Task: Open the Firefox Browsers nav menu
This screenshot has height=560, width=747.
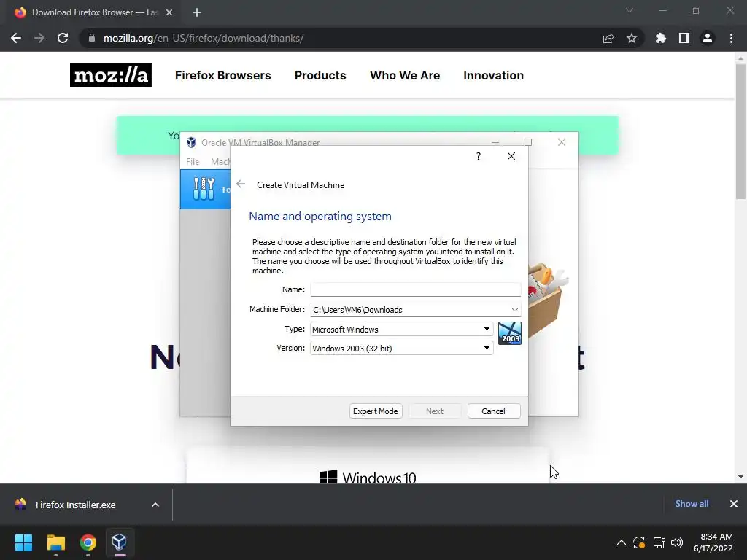Action: point(223,75)
